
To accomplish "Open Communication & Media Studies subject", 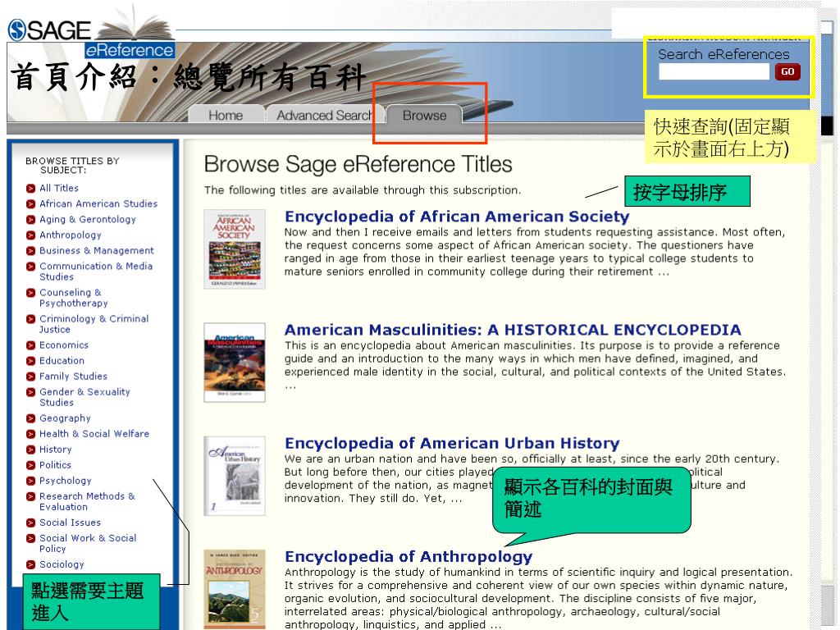I will pos(96,271).
